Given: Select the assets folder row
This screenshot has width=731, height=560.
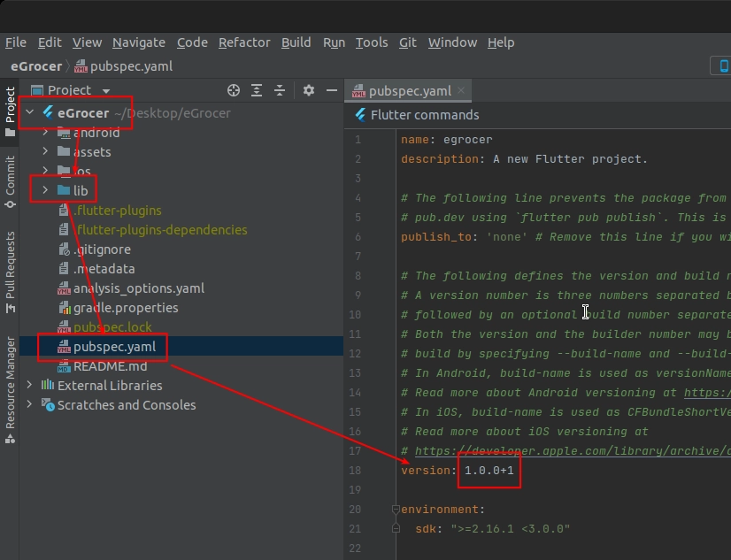Looking at the screenshot, I should [181, 152].
